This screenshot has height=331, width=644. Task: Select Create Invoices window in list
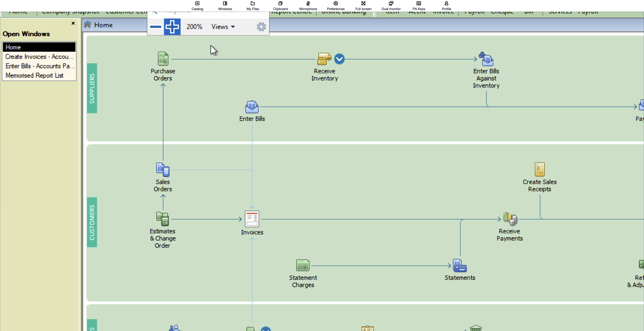pyautogui.click(x=39, y=57)
